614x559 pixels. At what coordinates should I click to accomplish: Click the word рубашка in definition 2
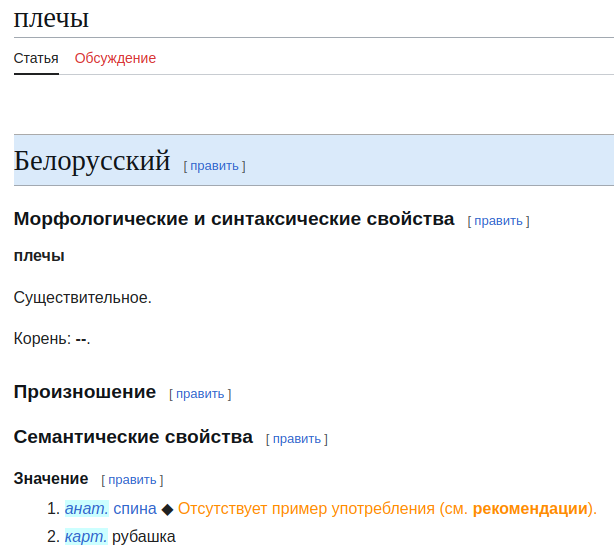click(144, 537)
